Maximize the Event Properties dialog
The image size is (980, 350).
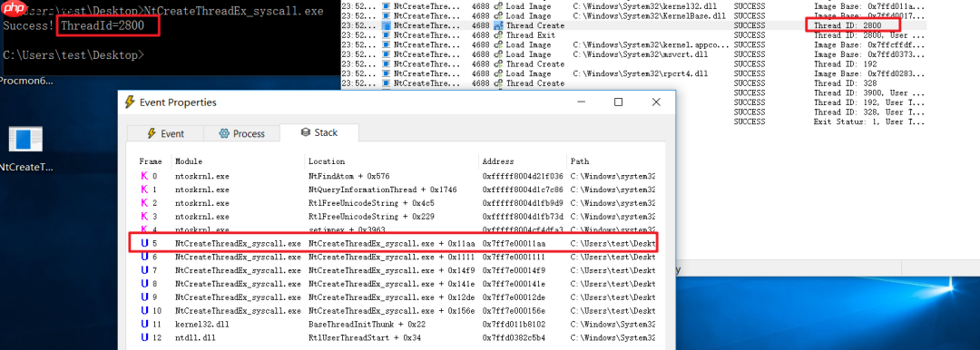(618, 102)
